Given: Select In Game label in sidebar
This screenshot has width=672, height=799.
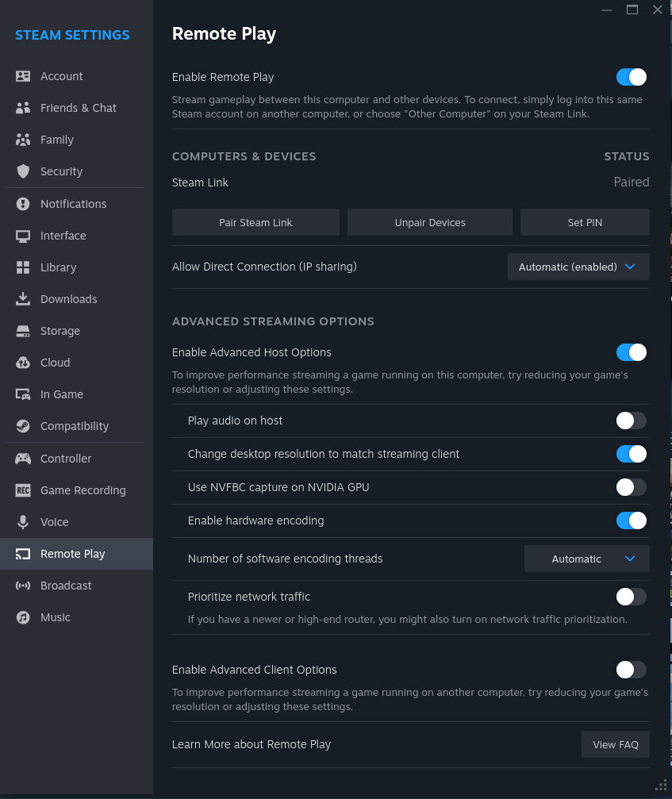Looking at the screenshot, I should (62, 394).
